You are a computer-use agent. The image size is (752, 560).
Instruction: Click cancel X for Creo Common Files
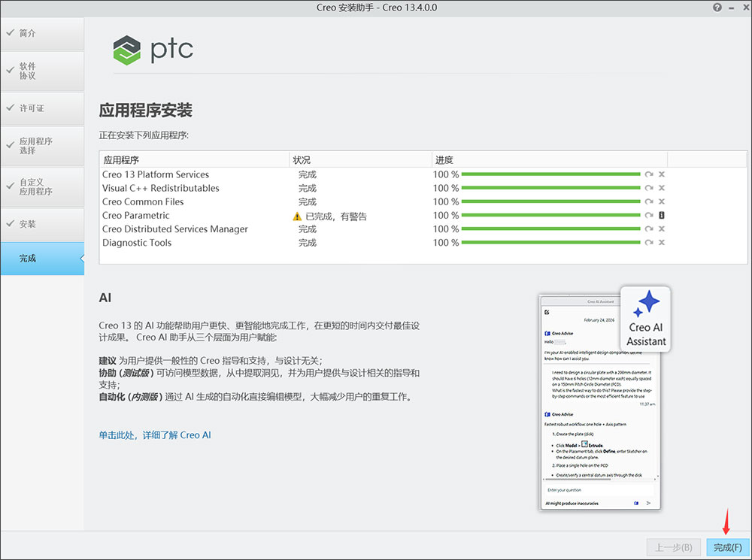662,201
